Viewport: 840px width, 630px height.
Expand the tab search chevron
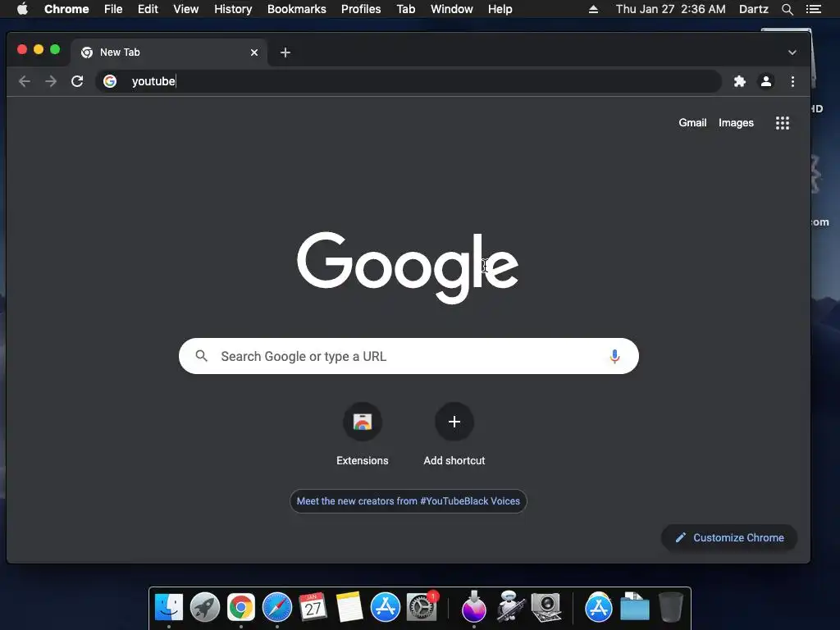(x=792, y=52)
